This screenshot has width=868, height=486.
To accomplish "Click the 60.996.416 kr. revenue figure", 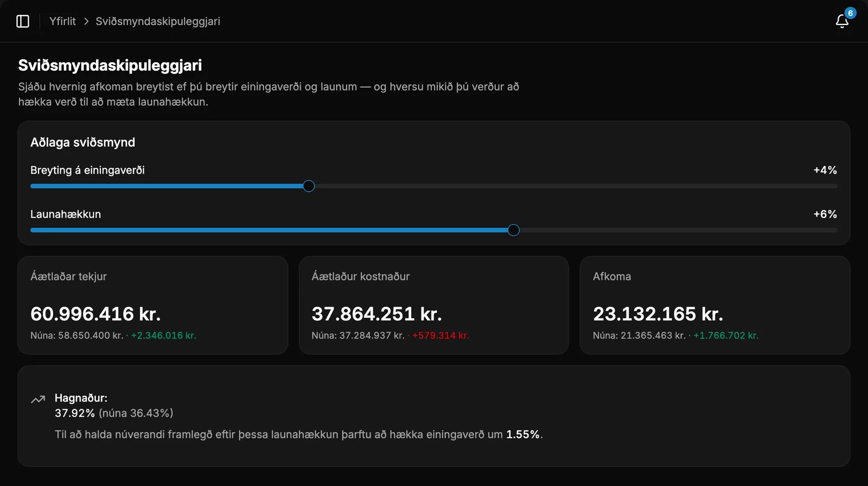I will pos(95,314).
